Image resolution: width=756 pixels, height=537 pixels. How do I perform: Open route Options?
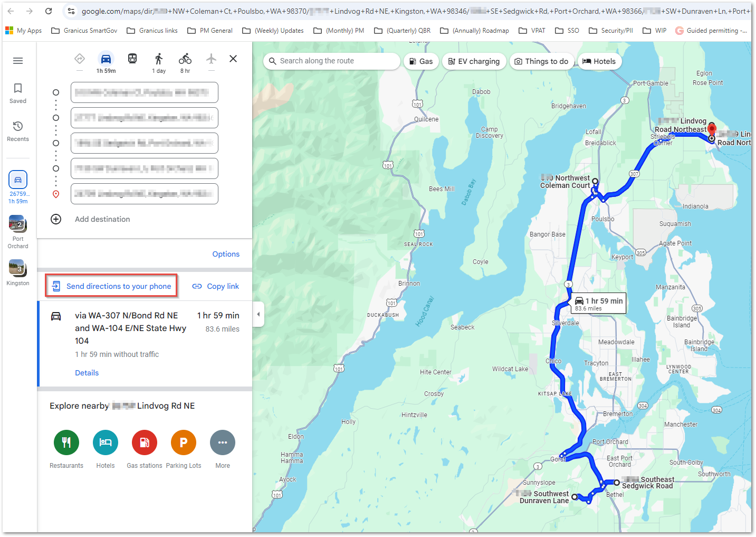click(x=226, y=254)
